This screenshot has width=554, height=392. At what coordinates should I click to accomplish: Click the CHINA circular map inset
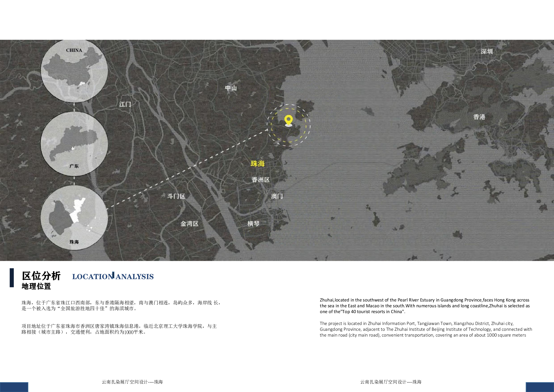click(74, 70)
